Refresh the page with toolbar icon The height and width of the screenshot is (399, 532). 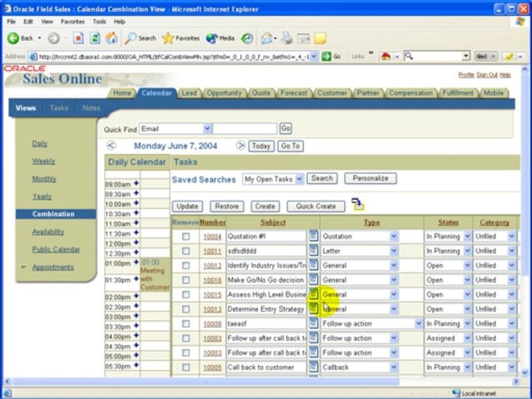[x=95, y=38]
